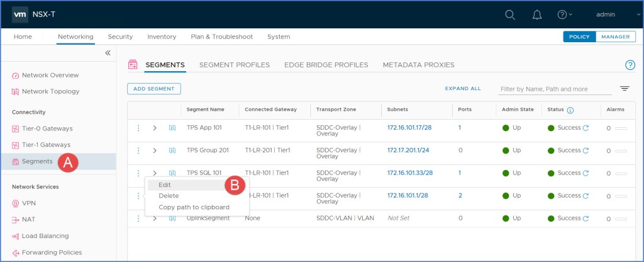Switch to Policy mode
Viewport: 644px width, 262px height.
point(579,37)
